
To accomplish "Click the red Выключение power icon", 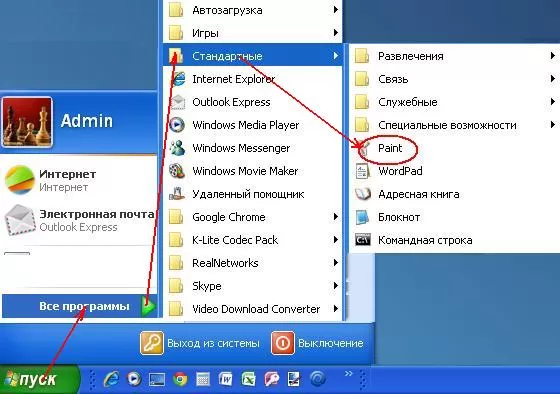I will coord(283,343).
